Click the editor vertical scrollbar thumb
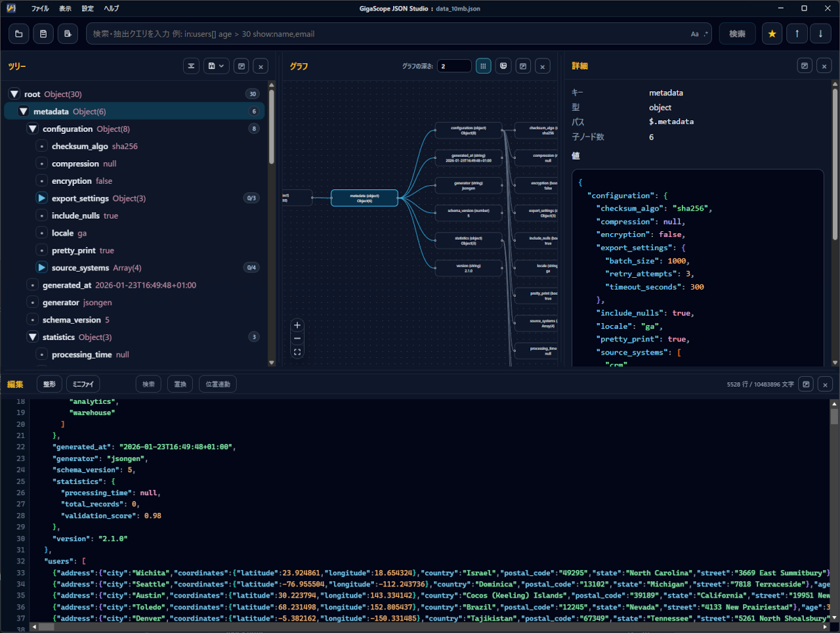The height and width of the screenshot is (633, 840). pos(834,416)
